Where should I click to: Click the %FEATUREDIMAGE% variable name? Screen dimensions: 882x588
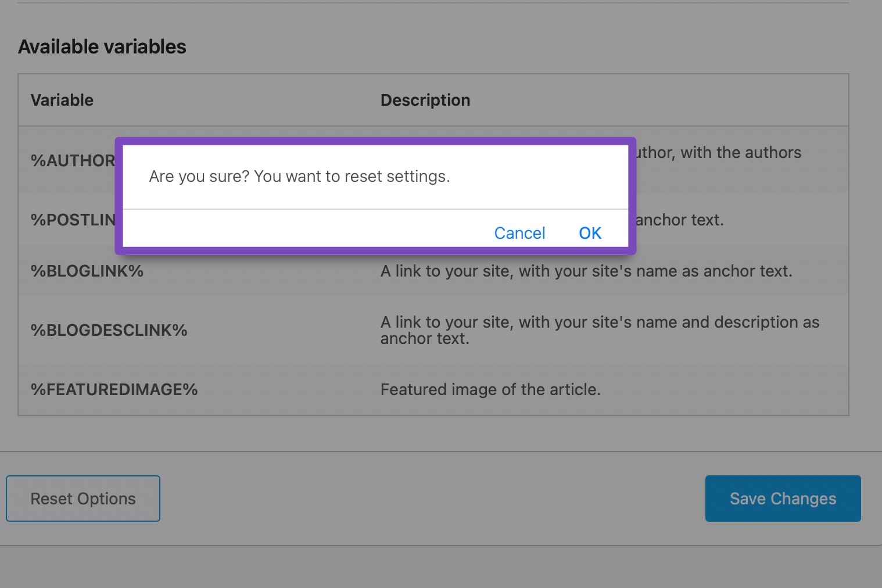click(114, 389)
